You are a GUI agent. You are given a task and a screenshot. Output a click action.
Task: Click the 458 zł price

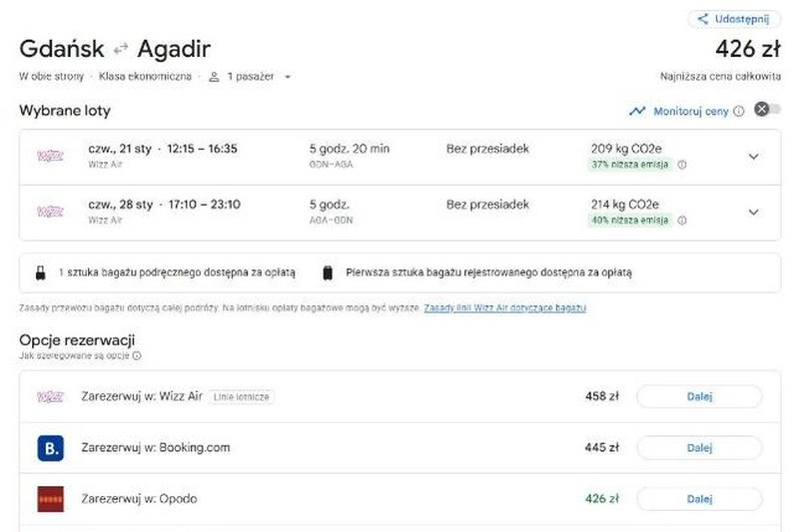tap(602, 396)
